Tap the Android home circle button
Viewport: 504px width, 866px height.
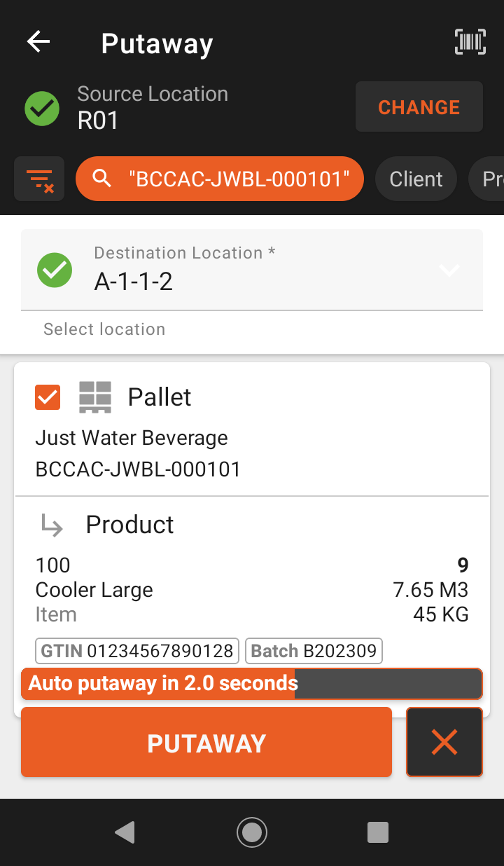pyautogui.click(x=252, y=832)
